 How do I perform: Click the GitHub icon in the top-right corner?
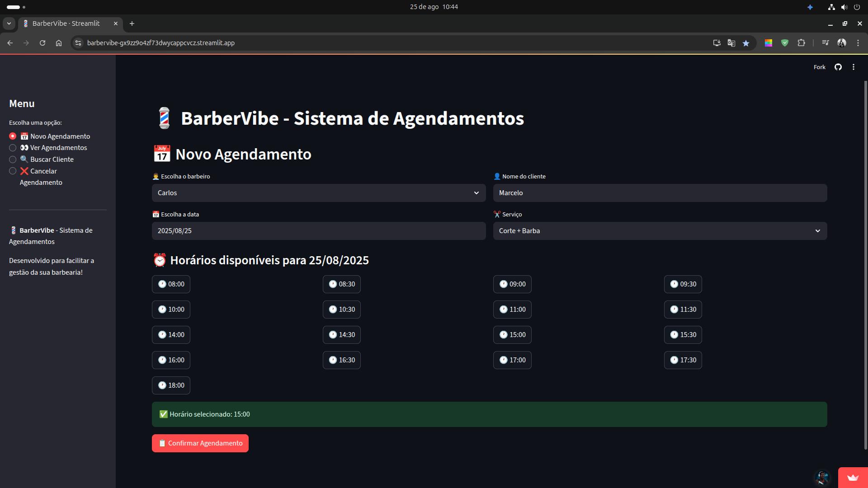click(838, 67)
